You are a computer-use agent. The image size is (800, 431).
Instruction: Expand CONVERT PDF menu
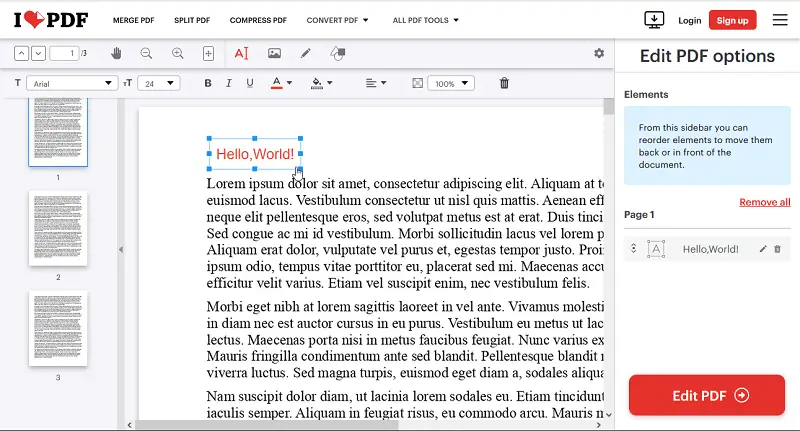coord(337,20)
